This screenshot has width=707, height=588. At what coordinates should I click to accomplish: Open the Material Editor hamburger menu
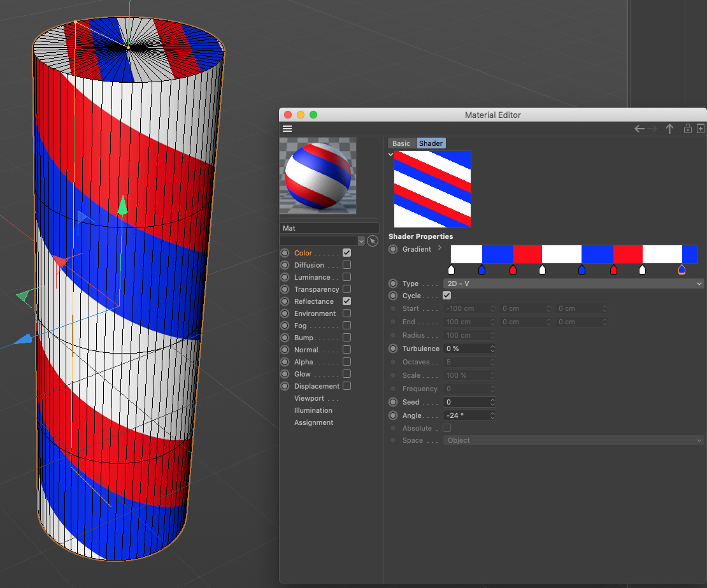tap(287, 129)
